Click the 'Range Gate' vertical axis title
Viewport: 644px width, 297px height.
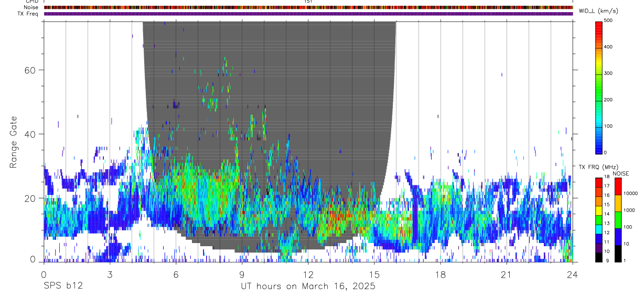point(13,142)
